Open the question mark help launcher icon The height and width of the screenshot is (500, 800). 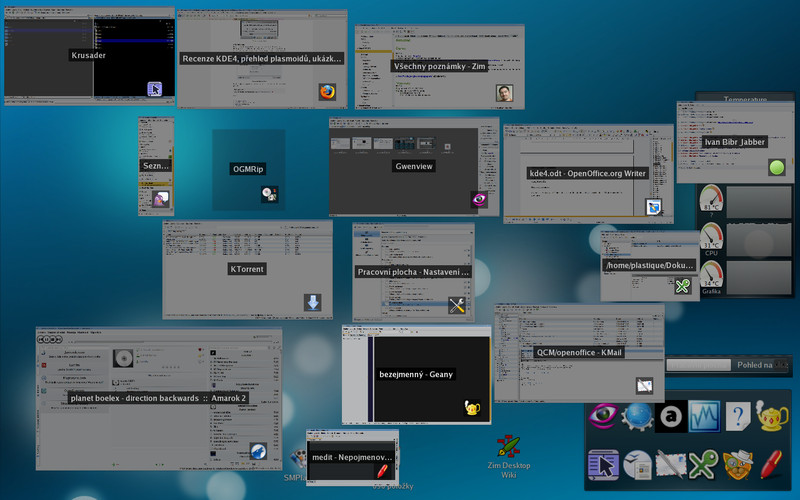click(x=738, y=417)
